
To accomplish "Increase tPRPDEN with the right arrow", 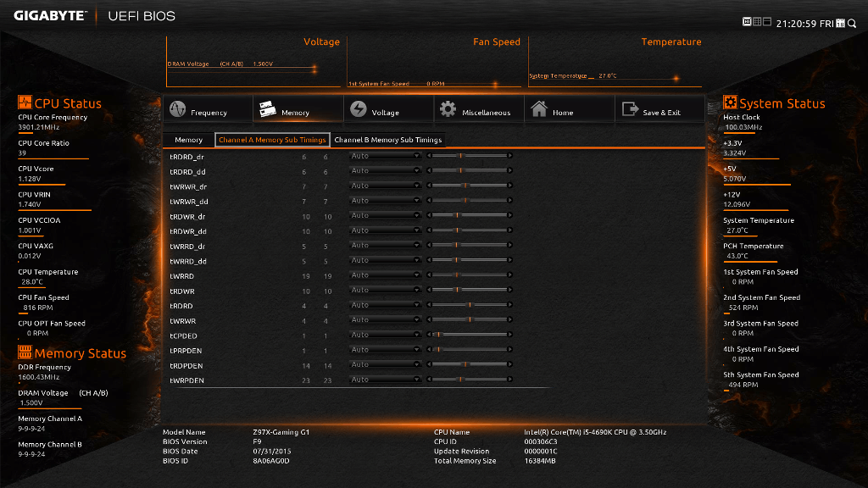I will tap(509, 350).
